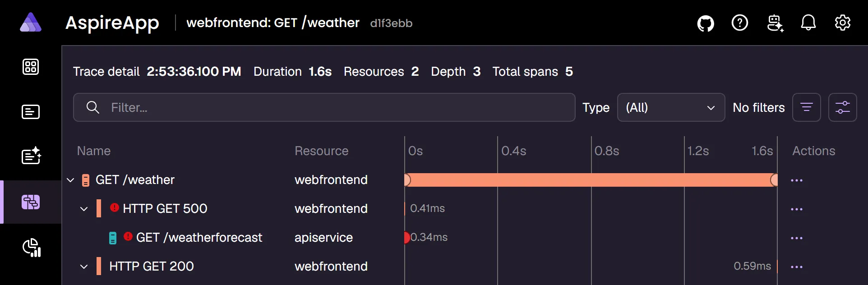Click the Resource column header
The image size is (868, 285).
pyautogui.click(x=322, y=151)
